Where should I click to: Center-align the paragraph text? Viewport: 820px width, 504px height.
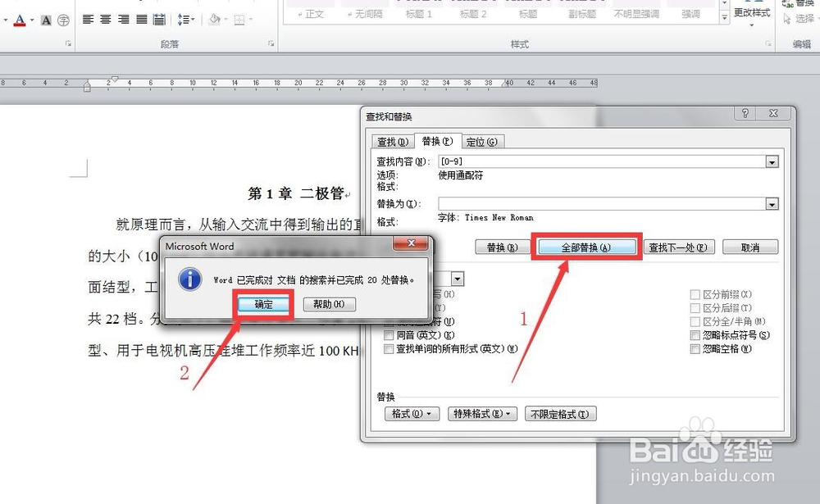tap(106, 20)
